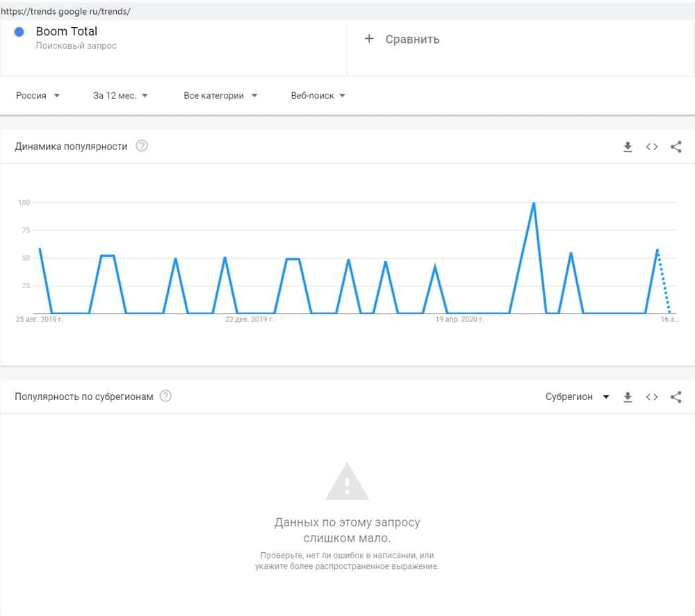The width and height of the screenshot is (695, 616).
Task: Open the Россия region dropdown
Action: click(x=38, y=96)
